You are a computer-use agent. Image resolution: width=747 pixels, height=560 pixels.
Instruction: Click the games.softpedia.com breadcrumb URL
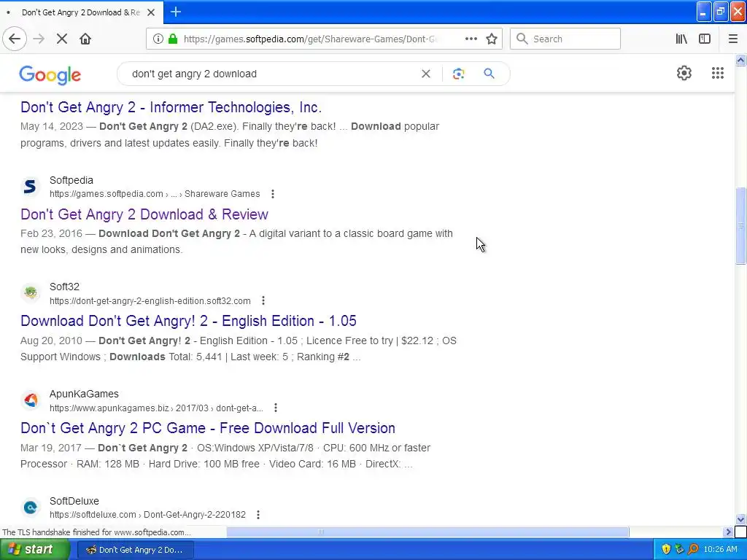coord(155,194)
